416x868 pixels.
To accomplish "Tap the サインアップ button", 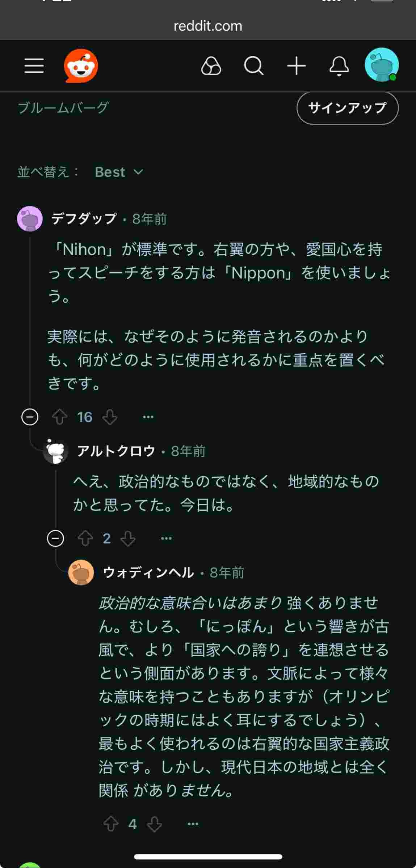I will 347,108.
